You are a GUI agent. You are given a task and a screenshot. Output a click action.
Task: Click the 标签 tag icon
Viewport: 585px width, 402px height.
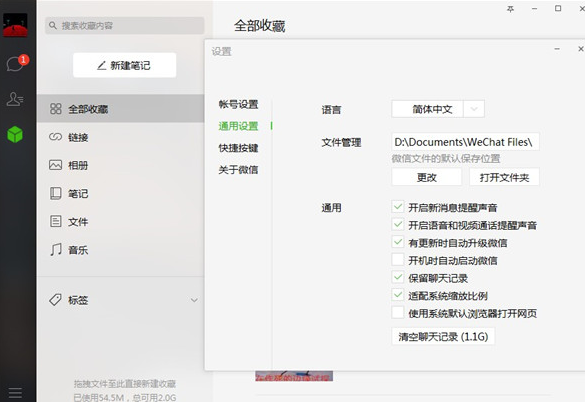pyautogui.click(x=56, y=300)
